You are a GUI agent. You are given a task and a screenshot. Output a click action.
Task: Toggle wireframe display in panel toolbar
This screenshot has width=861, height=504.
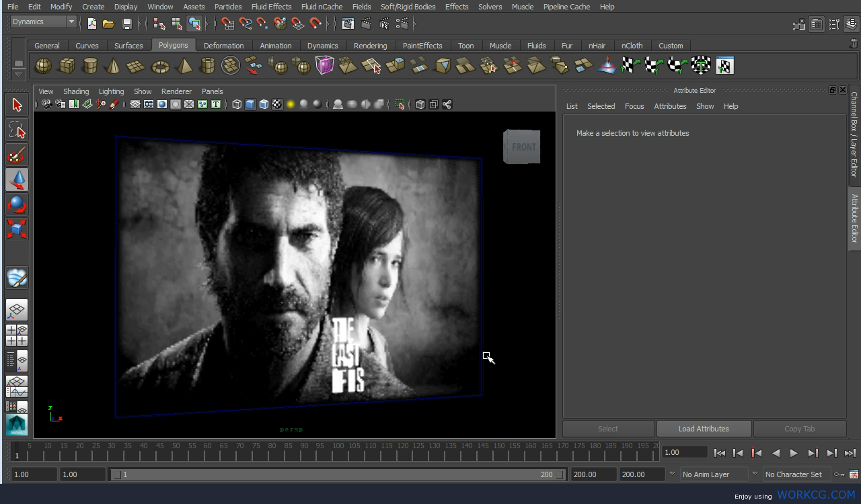[x=237, y=104]
